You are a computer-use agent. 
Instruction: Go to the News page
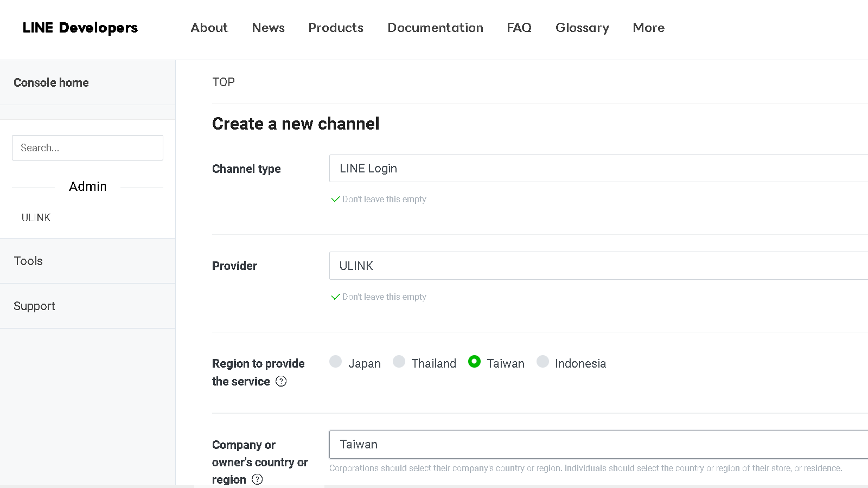pos(269,28)
